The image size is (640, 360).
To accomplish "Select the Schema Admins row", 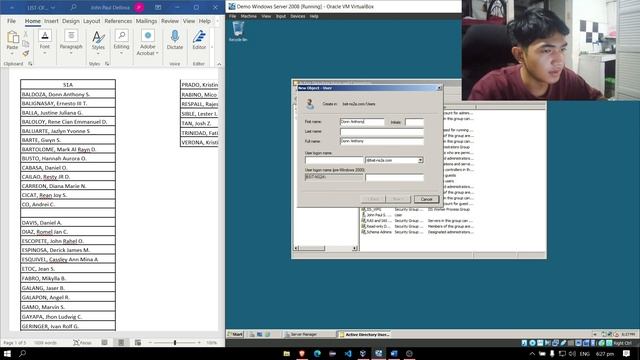I will (x=417, y=232).
